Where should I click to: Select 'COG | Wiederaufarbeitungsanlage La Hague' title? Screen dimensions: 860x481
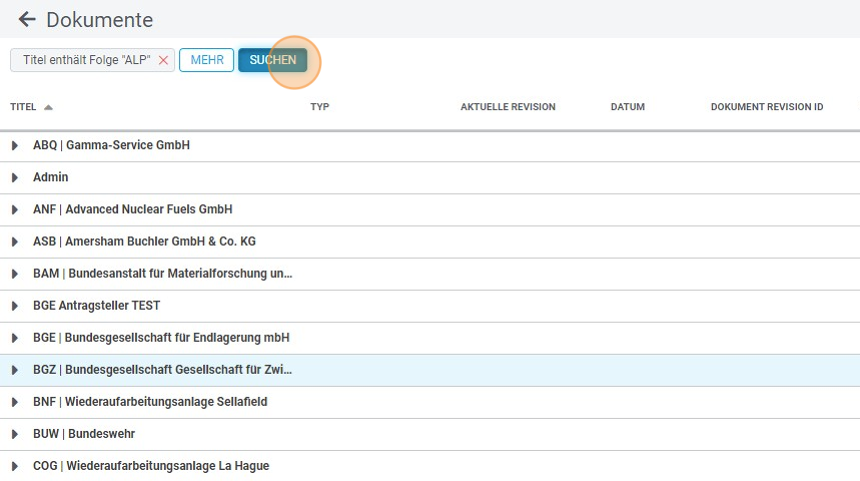point(151,466)
